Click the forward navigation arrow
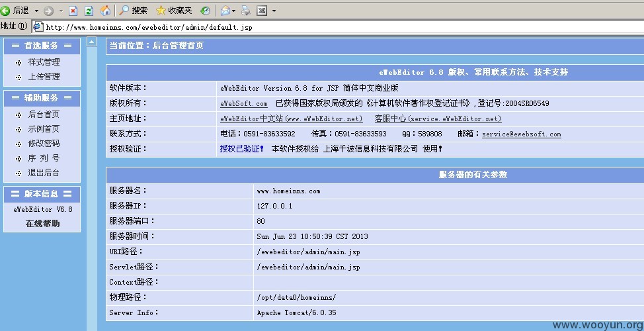644x331 pixels. coord(48,11)
